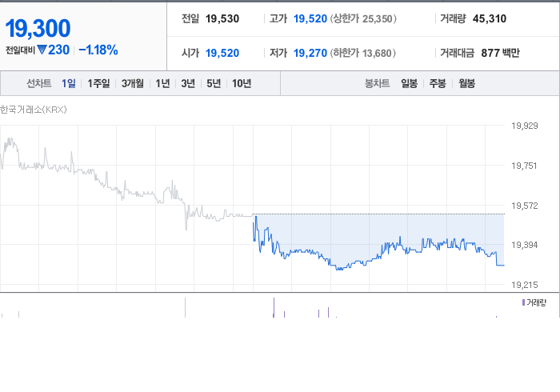Select the 월봉 candle chart
This screenshot has width=560, height=392.
pyautogui.click(x=466, y=83)
